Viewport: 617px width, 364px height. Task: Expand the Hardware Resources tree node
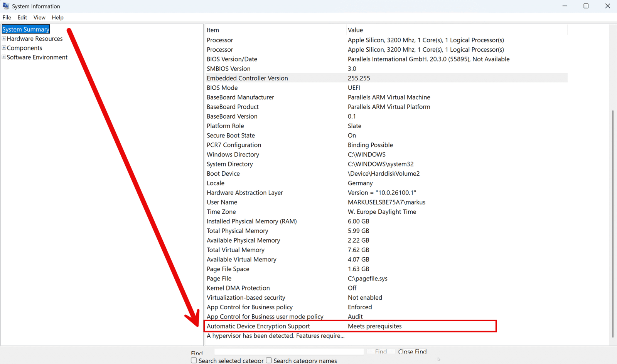(4, 39)
